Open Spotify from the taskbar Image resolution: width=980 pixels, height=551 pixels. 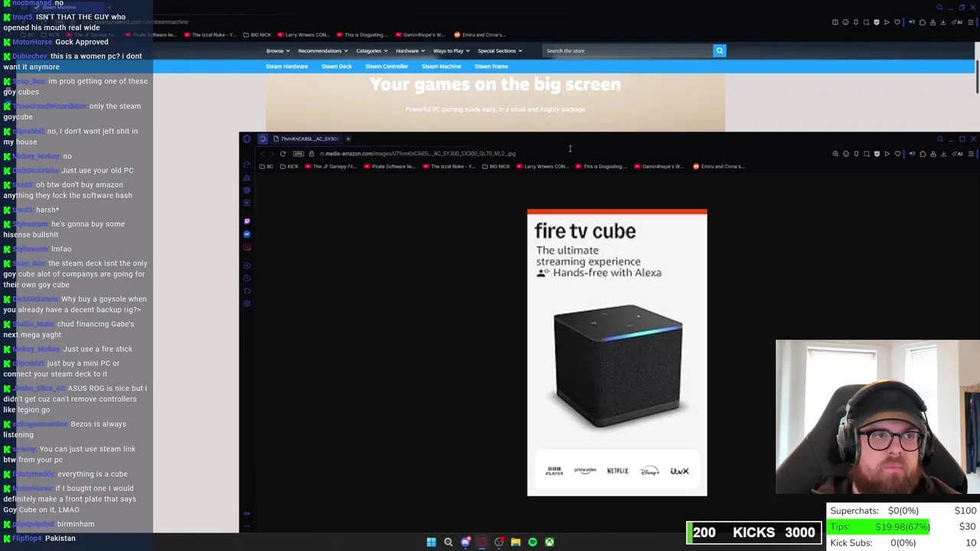click(x=533, y=542)
